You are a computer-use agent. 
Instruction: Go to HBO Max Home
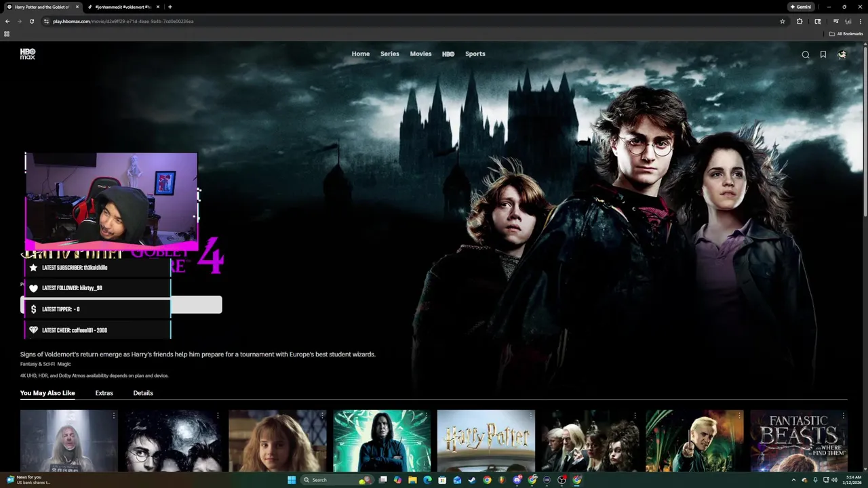click(361, 54)
